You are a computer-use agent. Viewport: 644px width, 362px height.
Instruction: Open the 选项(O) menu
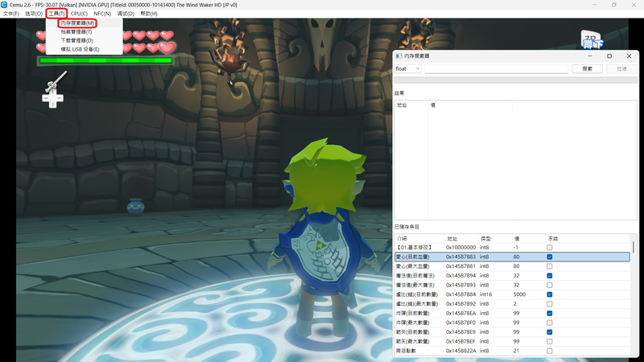coord(34,14)
